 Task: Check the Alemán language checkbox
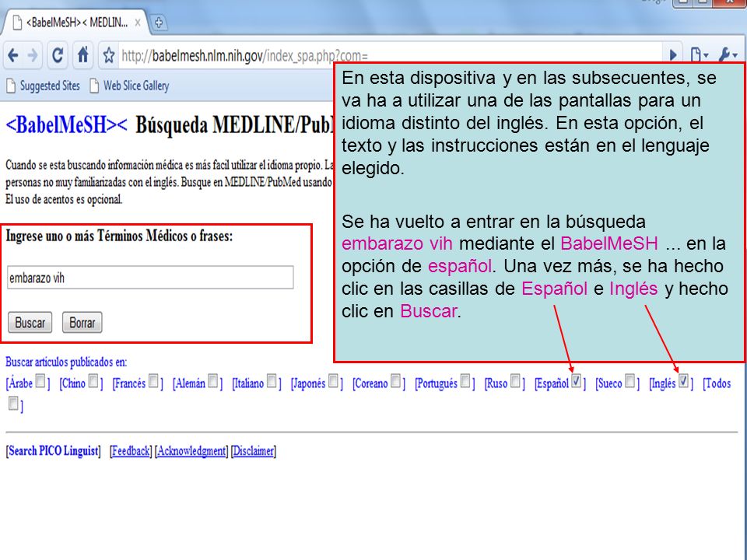pos(213,381)
